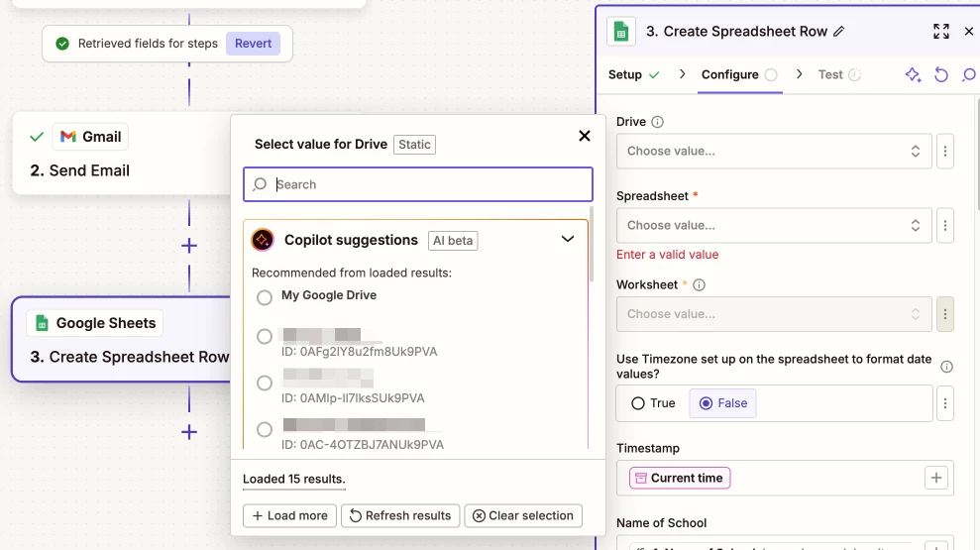Switch to the Configure tab
The image size is (980, 550).
click(739, 75)
